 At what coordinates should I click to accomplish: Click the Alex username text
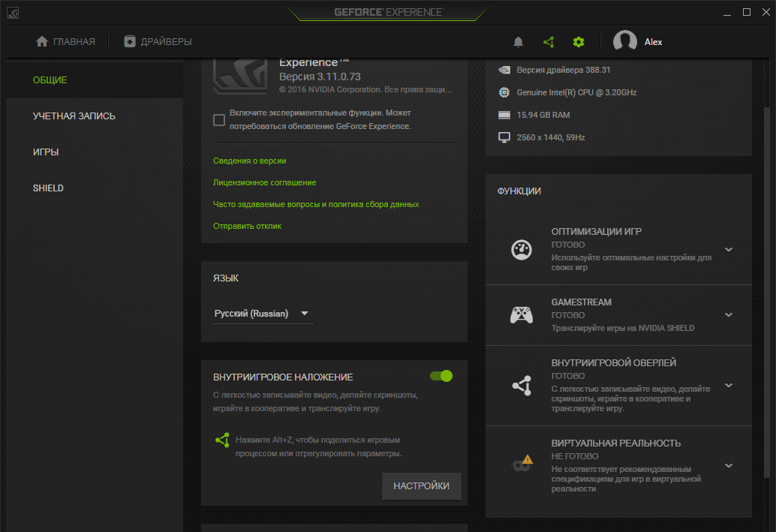pos(653,42)
